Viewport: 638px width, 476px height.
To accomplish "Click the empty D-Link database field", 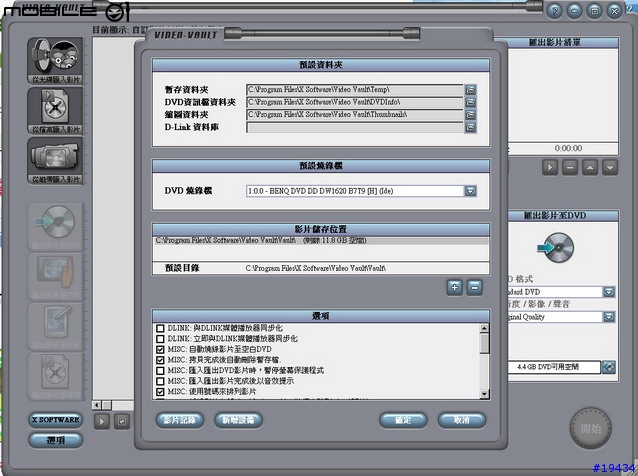I will coord(355,127).
